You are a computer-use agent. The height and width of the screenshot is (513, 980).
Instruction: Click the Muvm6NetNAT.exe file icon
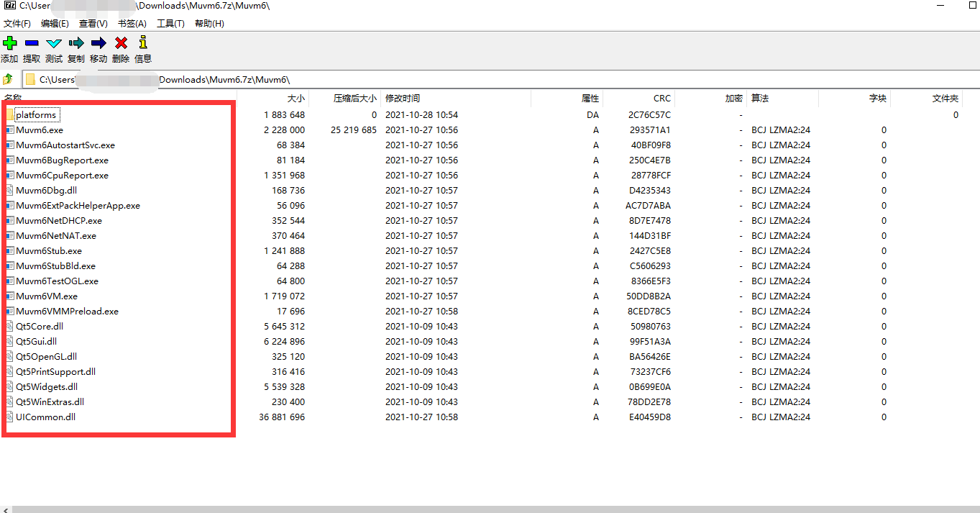pyautogui.click(x=10, y=236)
